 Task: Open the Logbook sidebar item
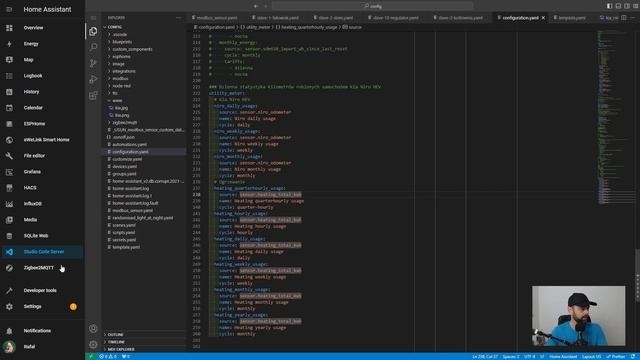point(42,76)
